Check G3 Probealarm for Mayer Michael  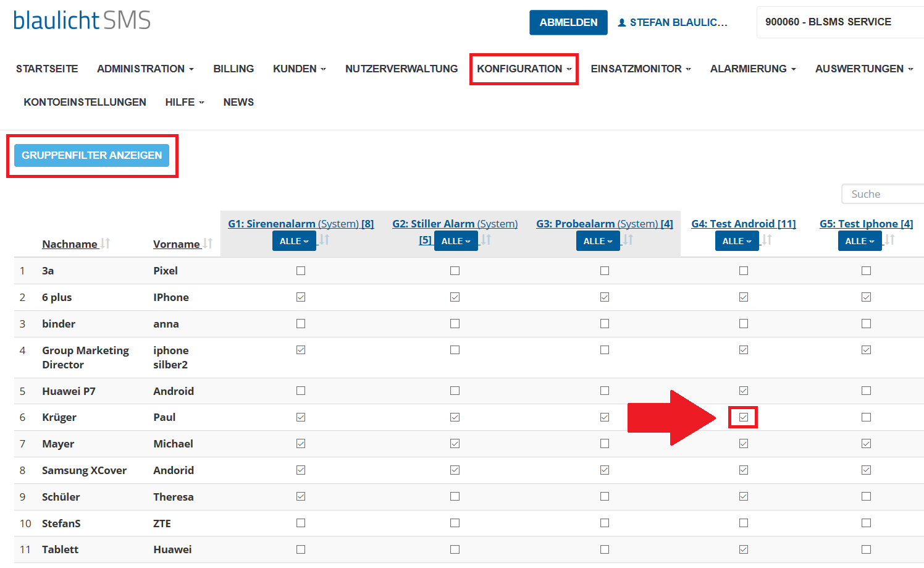(605, 444)
